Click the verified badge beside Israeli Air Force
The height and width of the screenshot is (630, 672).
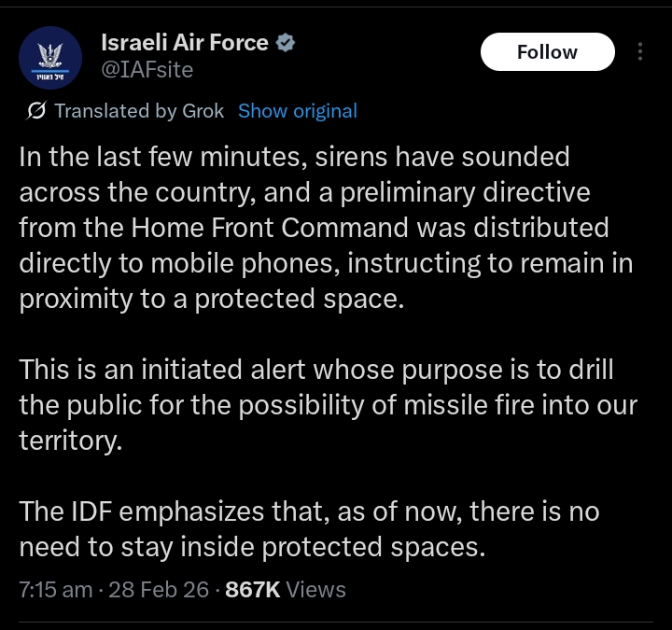coord(287,43)
